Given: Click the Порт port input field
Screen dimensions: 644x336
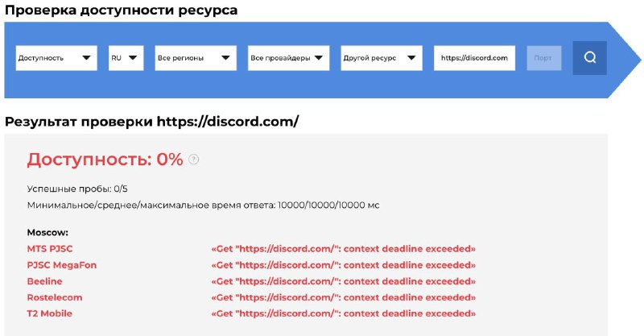Looking at the screenshot, I should click(544, 58).
